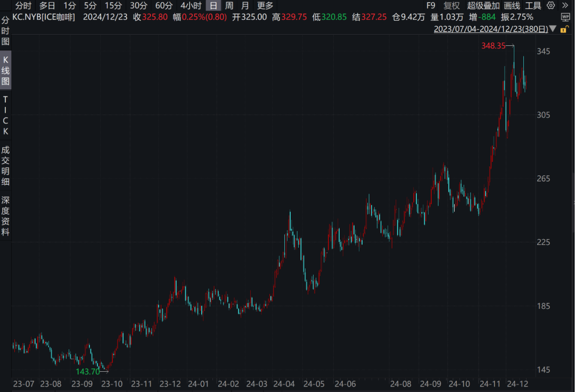Toggle the 复权 adjustment option
This screenshot has height=392, width=575.
[x=451, y=6]
